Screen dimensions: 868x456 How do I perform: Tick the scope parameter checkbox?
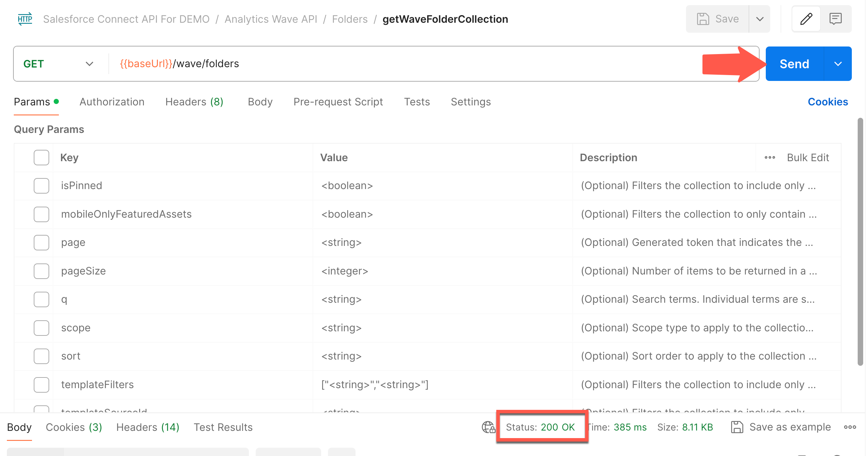41,328
